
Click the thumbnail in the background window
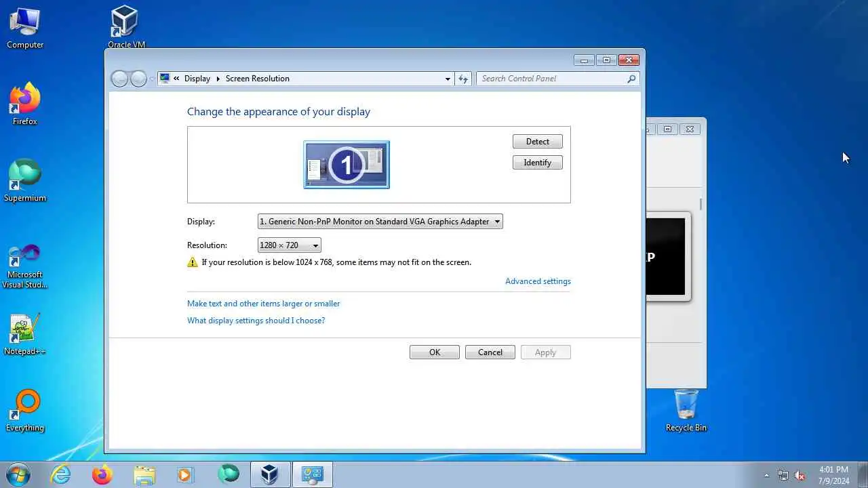[x=667, y=257]
